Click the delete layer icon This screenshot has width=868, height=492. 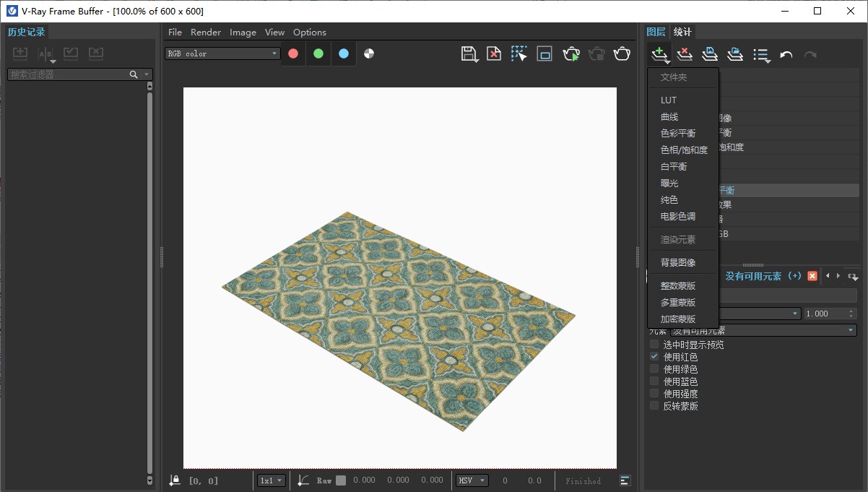coord(685,54)
